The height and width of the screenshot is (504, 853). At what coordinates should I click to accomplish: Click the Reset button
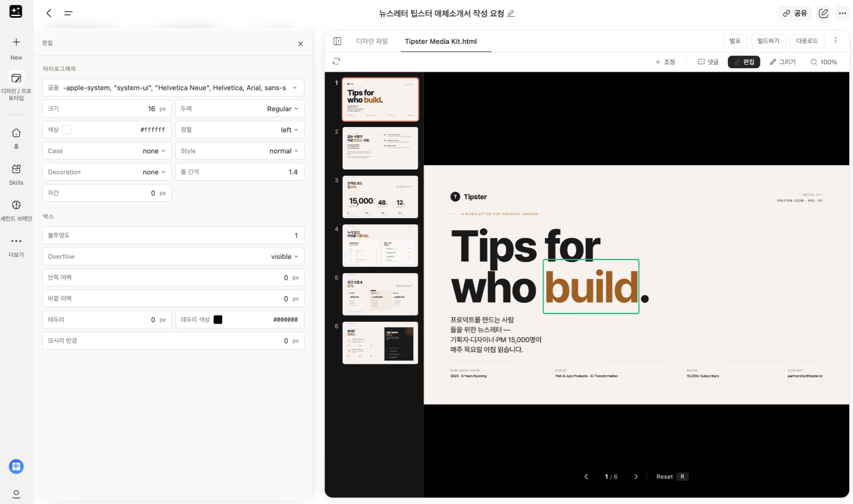point(672,477)
